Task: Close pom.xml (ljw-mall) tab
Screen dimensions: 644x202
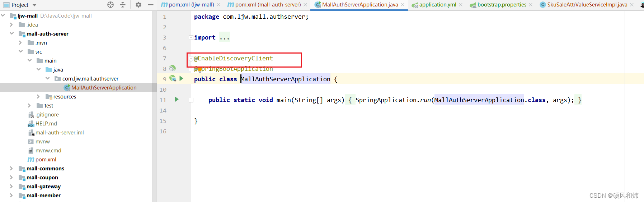Action: 218,5
